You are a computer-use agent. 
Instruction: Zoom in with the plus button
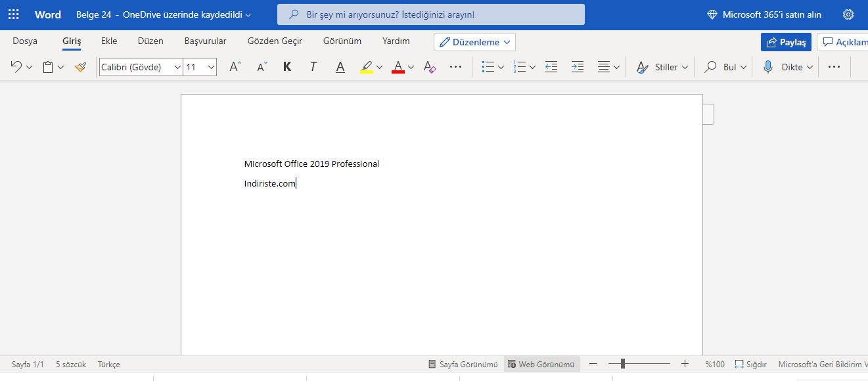point(685,364)
